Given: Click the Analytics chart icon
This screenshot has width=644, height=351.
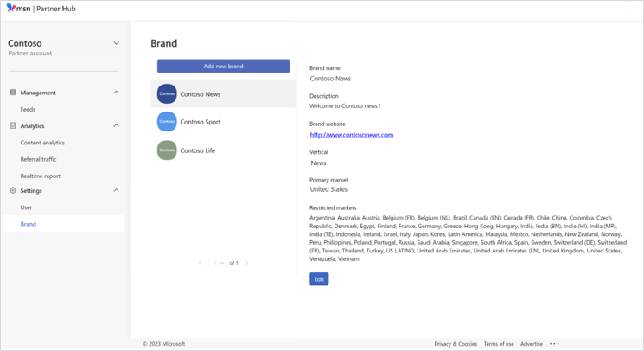Looking at the screenshot, I should coord(13,126).
